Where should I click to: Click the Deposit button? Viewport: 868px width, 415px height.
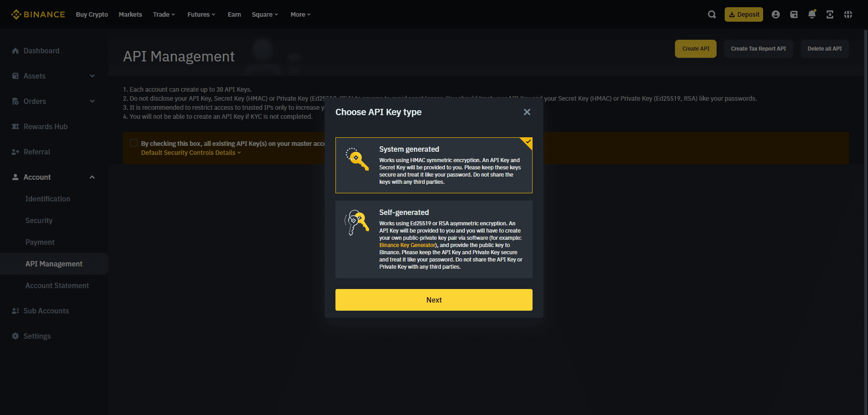pos(744,14)
